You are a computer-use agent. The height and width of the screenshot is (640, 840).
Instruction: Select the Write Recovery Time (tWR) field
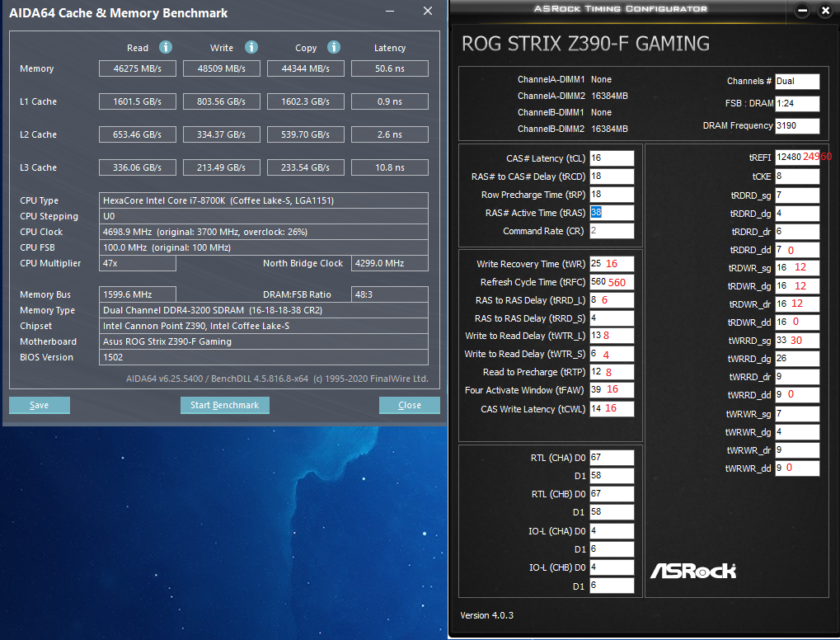pos(612,264)
